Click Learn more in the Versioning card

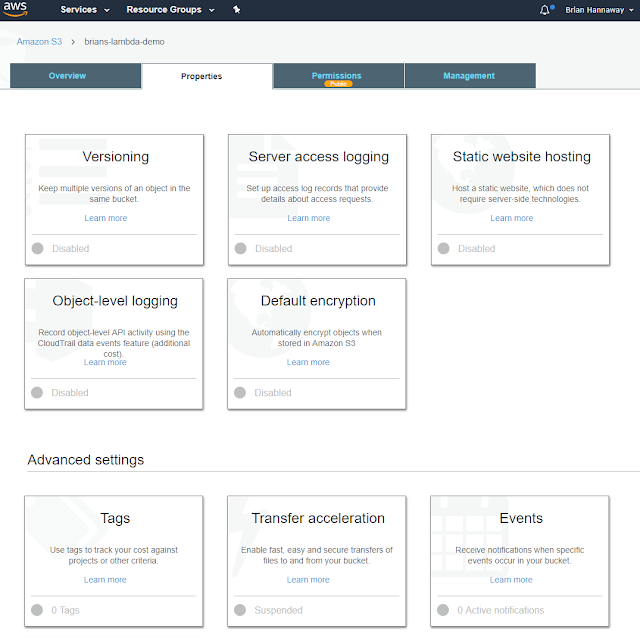click(106, 218)
